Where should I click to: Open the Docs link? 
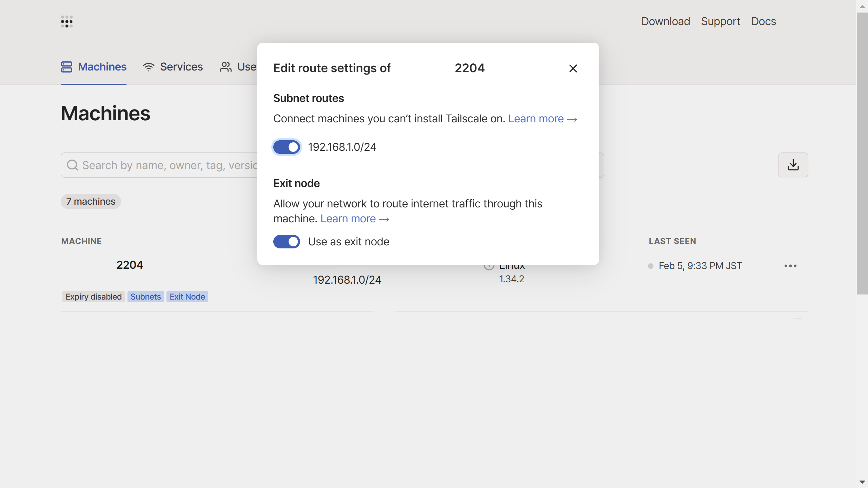pyautogui.click(x=763, y=21)
